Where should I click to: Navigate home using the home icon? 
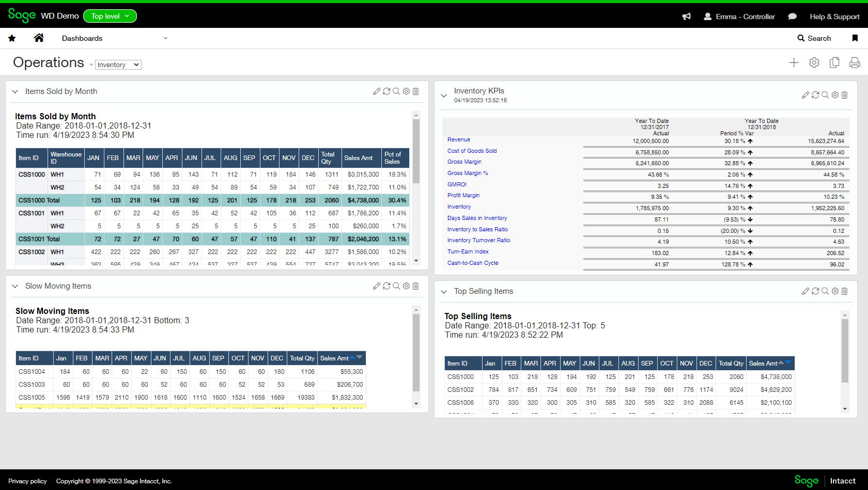tap(39, 38)
